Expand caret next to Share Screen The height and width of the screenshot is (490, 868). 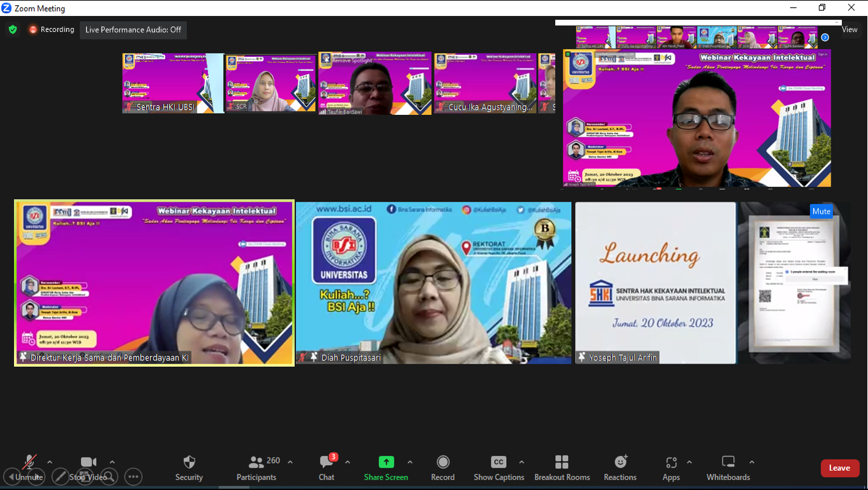[410, 462]
